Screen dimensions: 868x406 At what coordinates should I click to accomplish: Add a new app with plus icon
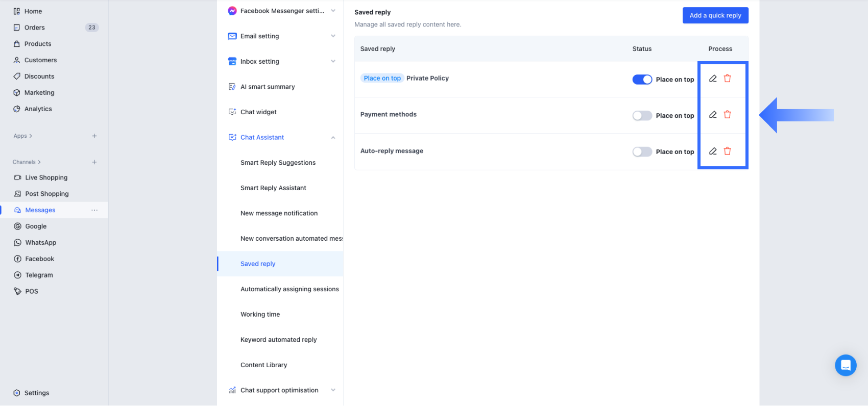click(94, 136)
